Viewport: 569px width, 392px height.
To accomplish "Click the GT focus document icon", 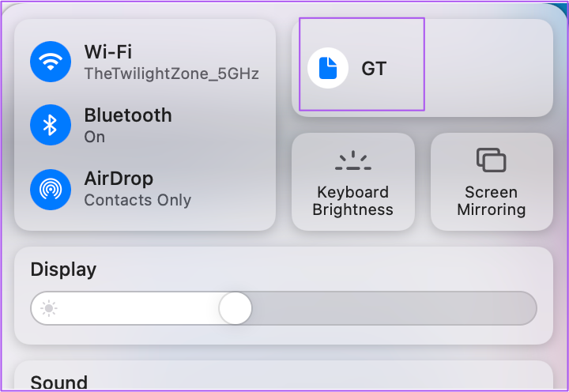I will tap(328, 68).
